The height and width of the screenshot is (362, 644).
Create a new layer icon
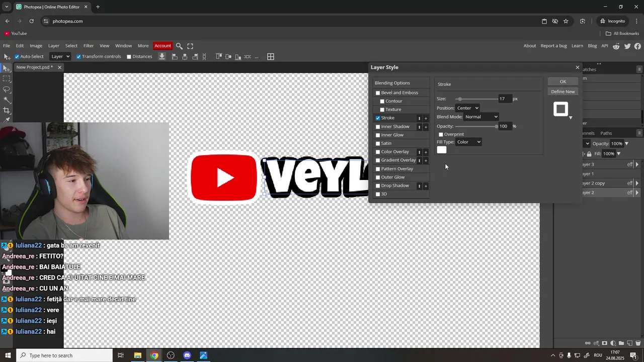pyautogui.click(x=629, y=343)
